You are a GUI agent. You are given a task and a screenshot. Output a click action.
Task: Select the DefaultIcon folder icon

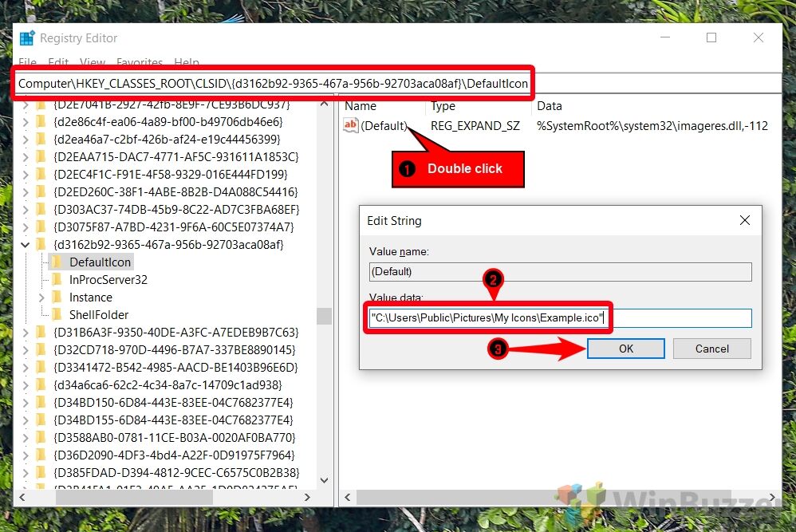(x=57, y=262)
